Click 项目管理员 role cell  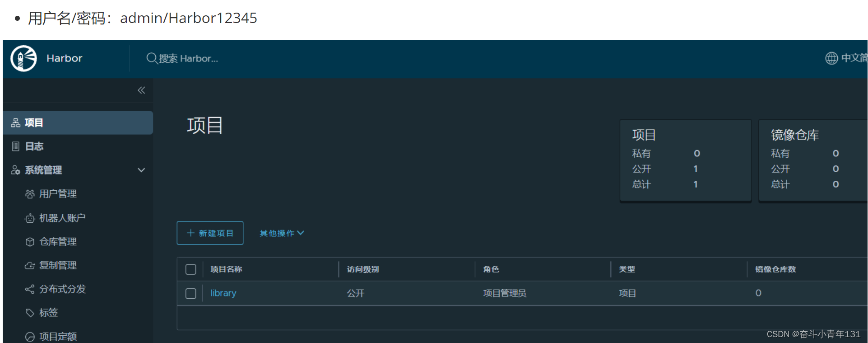(505, 293)
